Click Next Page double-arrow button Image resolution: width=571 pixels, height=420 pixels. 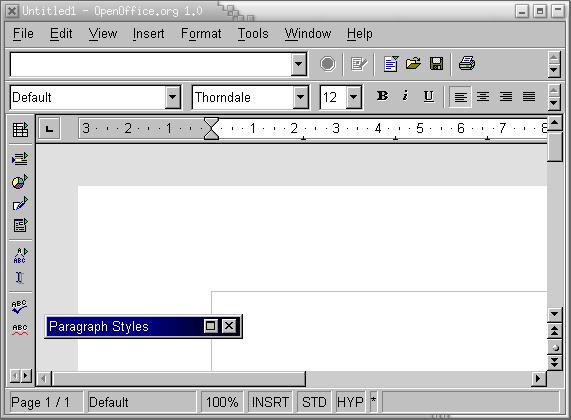pyautogui.click(x=554, y=362)
